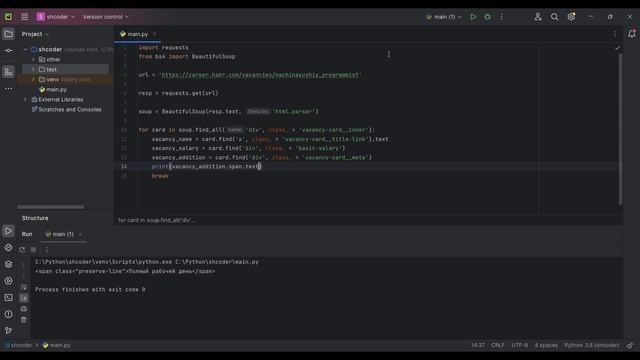Viewport: 640px width, 360px height.
Task: Expand the venv folder
Action: 33,80
